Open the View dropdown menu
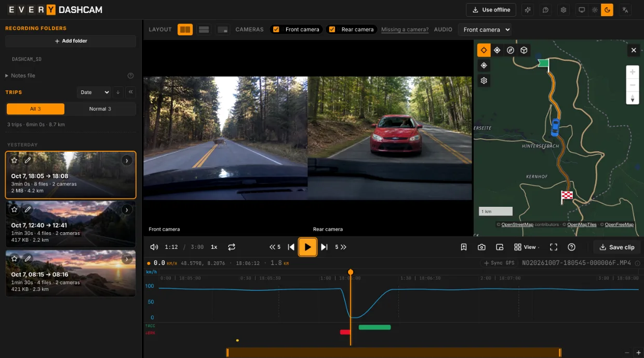The image size is (644, 358). point(527,247)
